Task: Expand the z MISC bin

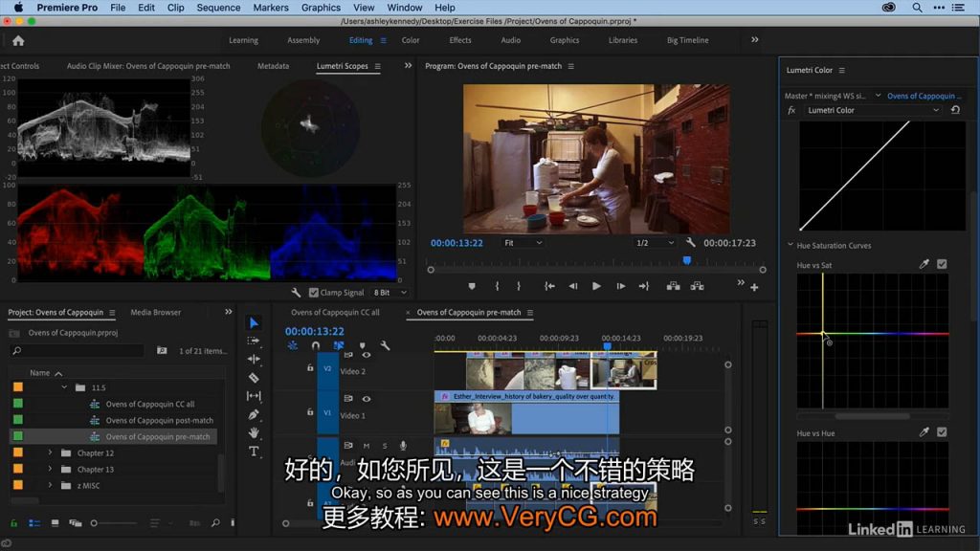Action: [50, 485]
